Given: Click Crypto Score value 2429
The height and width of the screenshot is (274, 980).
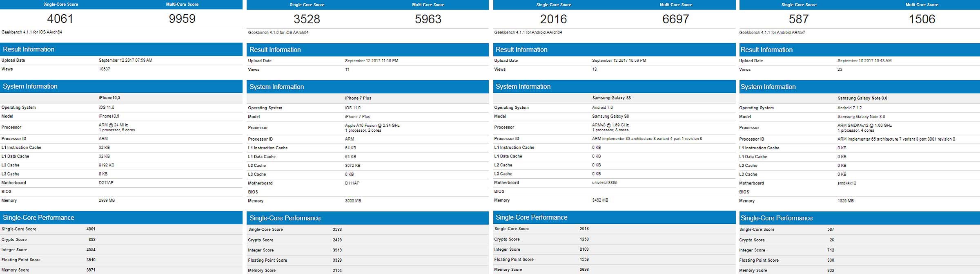Looking at the screenshot, I should (337, 240).
